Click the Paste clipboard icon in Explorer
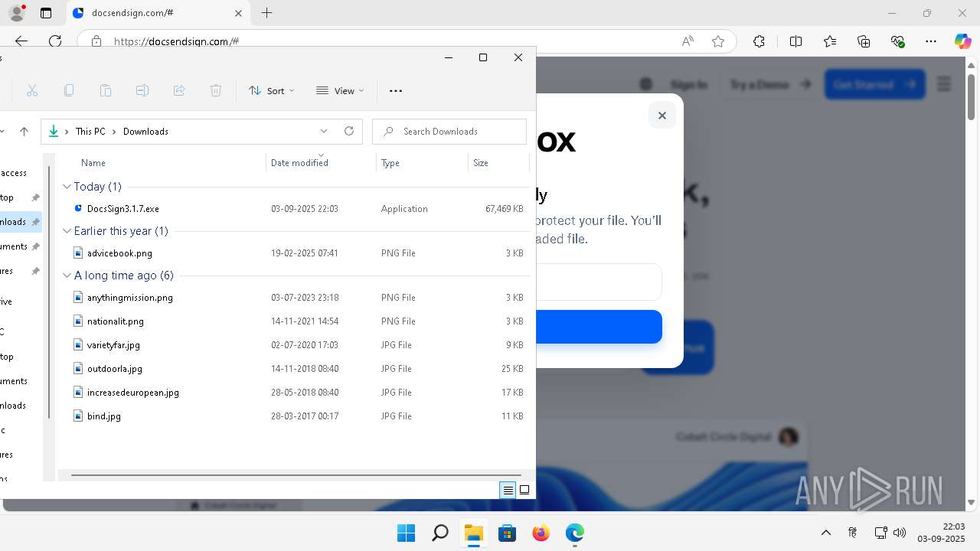Screen dimensions: 980x551 [x=106, y=90]
